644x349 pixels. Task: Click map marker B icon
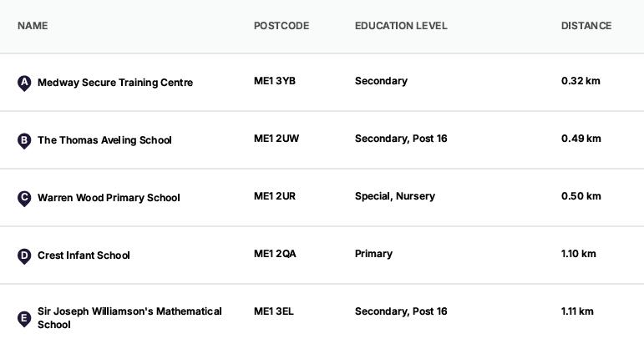(24, 140)
